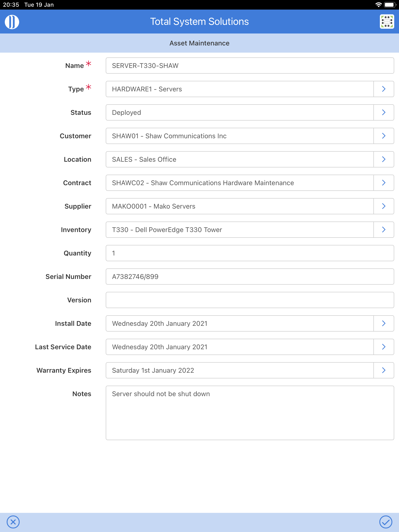Tap the round app logo icon
The image size is (399, 532).
[x=12, y=22]
